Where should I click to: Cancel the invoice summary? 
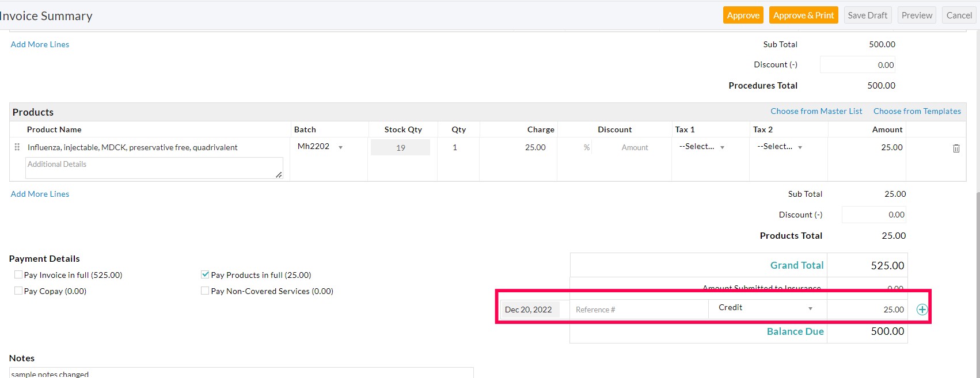[959, 16]
